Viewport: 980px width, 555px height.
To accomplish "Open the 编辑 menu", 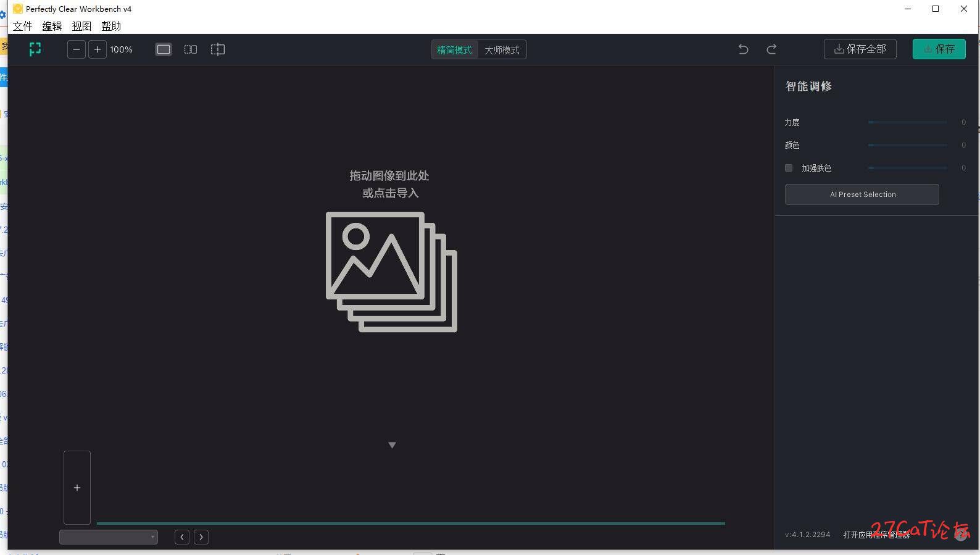I will click(52, 26).
